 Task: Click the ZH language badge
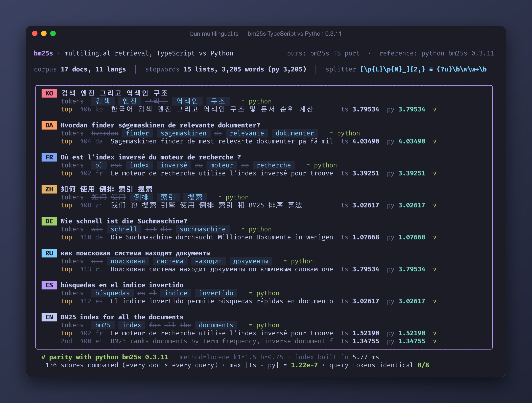(49, 189)
